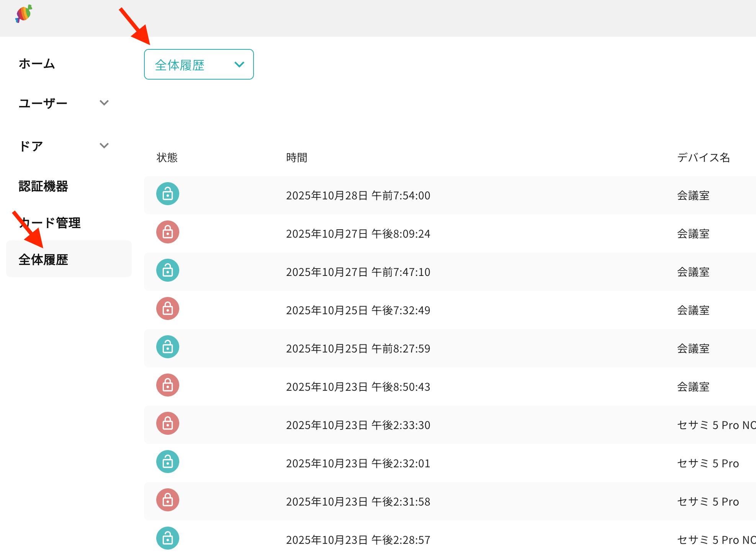The width and height of the screenshot is (756, 558).
Task: Click teal unlock icon for 7:47:10 entry
Action: [168, 271]
